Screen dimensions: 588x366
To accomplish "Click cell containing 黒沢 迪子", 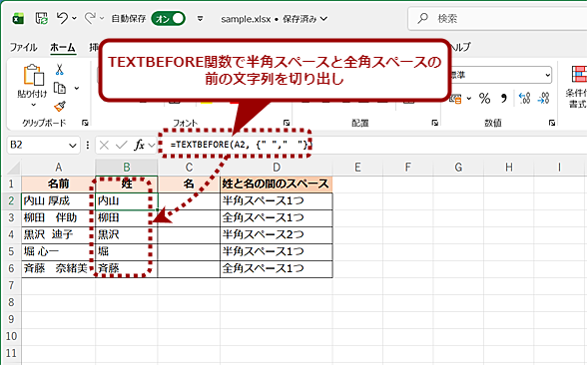I will 59,235.
